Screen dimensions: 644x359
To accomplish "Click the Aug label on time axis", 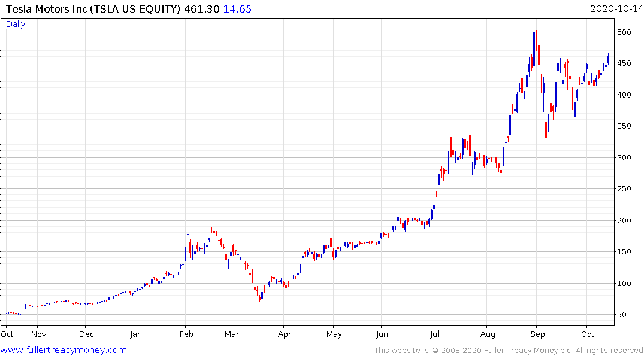I will (488, 334).
